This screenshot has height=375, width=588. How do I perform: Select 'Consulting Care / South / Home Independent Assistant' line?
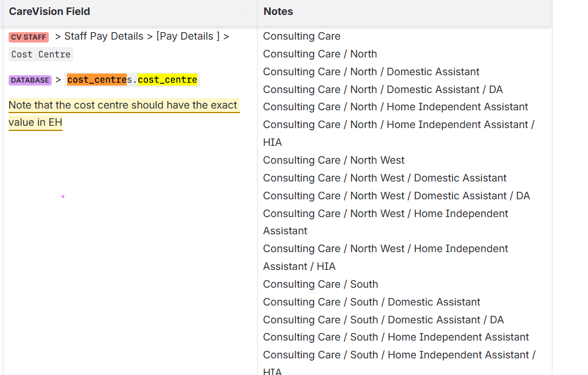pyautogui.click(x=396, y=337)
